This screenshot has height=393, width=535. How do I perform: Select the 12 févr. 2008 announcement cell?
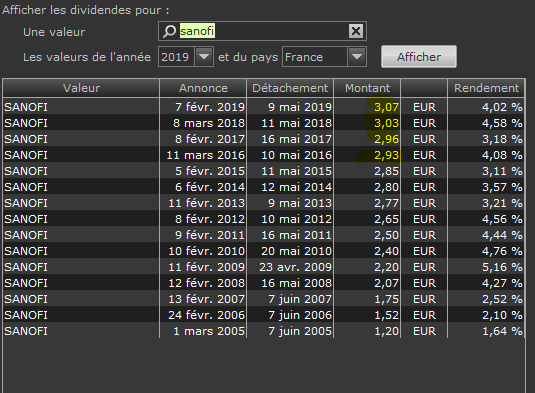tap(203, 283)
